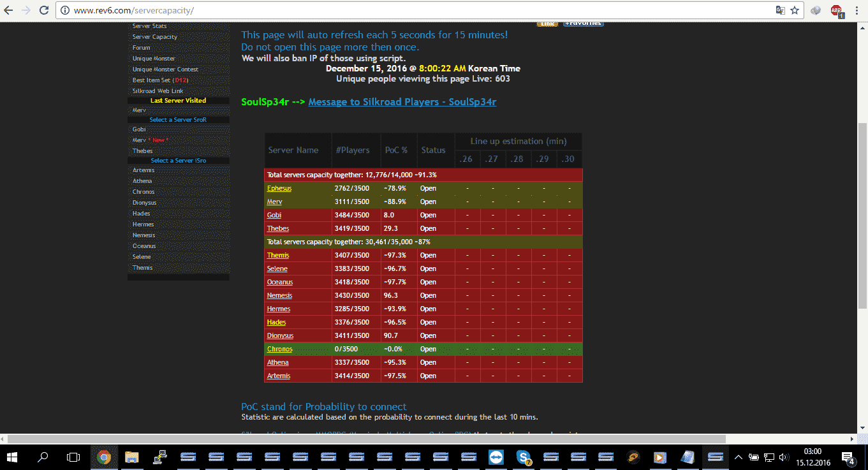This screenshot has width=868, height=470.
Task: Open the Chronos server table link
Action: point(279,349)
